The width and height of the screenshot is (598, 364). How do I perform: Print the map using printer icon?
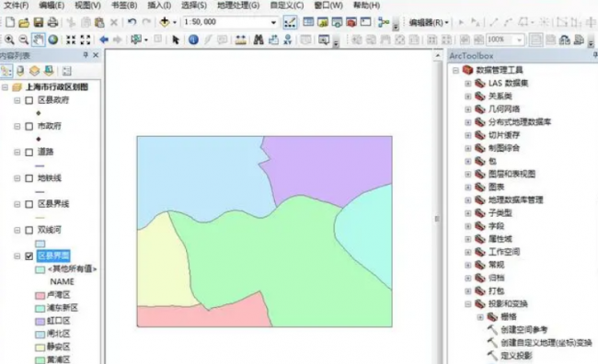[x=52, y=22]
